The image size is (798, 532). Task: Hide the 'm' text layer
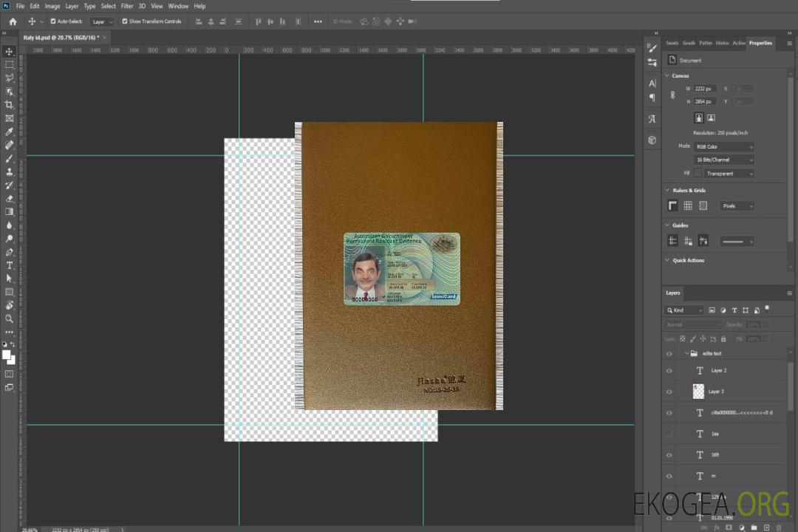(669, 476)
